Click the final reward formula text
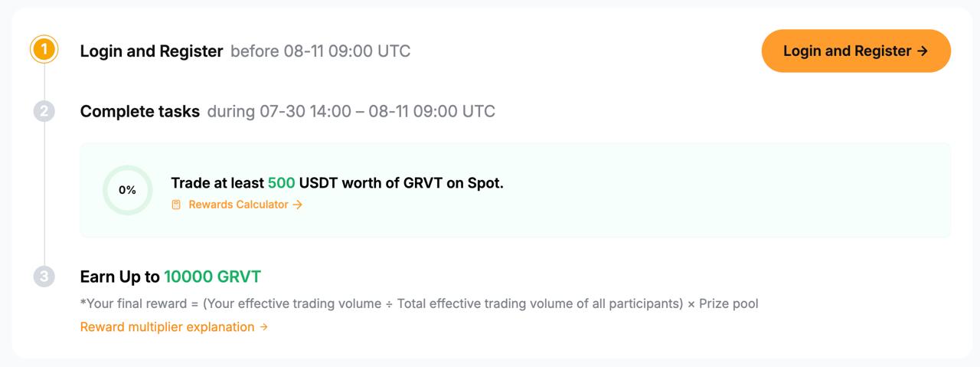 click(420, 303)
